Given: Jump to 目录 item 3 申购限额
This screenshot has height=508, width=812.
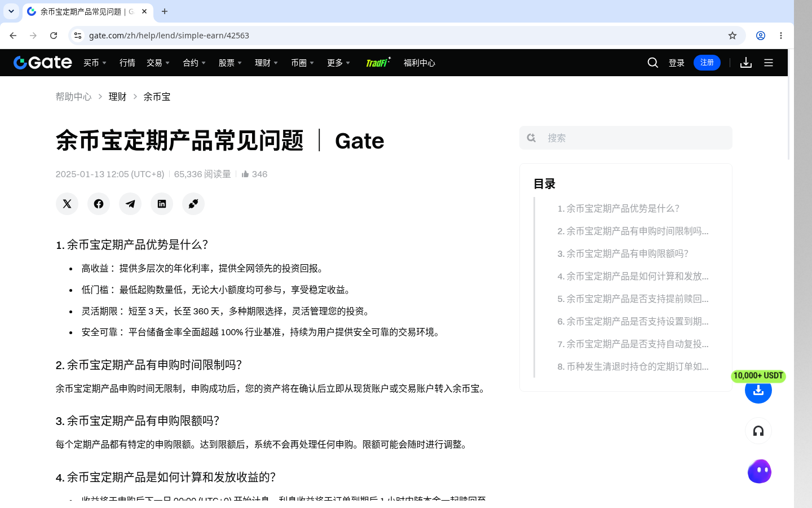Looking at the screenshot, I should pos(623,253).
